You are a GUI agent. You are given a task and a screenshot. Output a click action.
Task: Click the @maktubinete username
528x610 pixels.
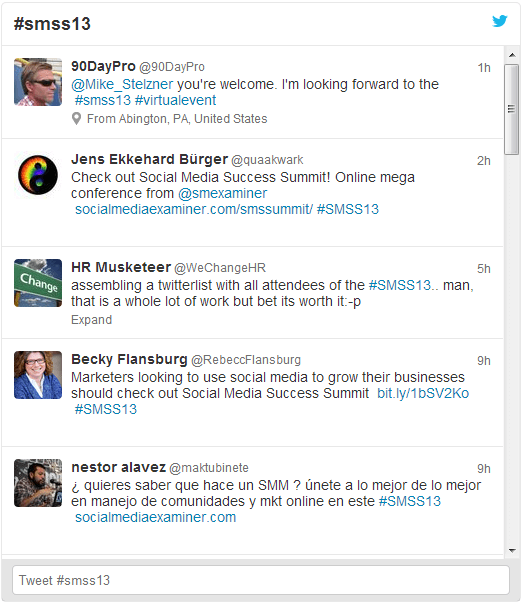(x=209, y=468)
